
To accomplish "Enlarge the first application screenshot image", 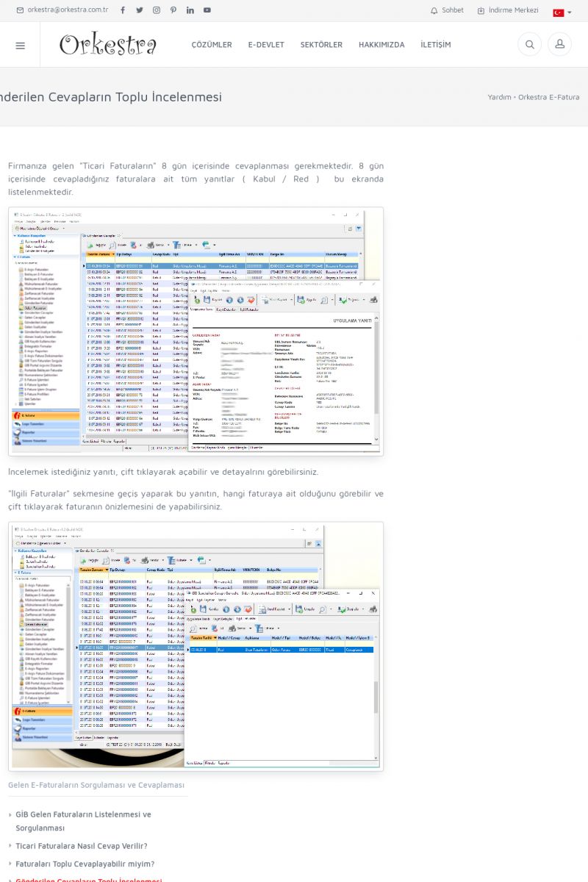I will (x=196, y=331).
